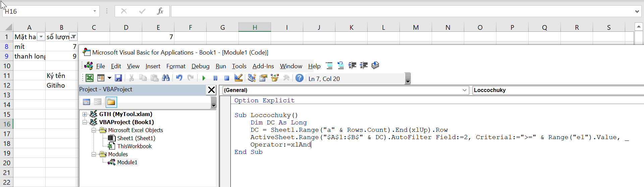Screen dimensions: 644x187
Task: Click the Redo arrow icon
Action: coord(191,78)
